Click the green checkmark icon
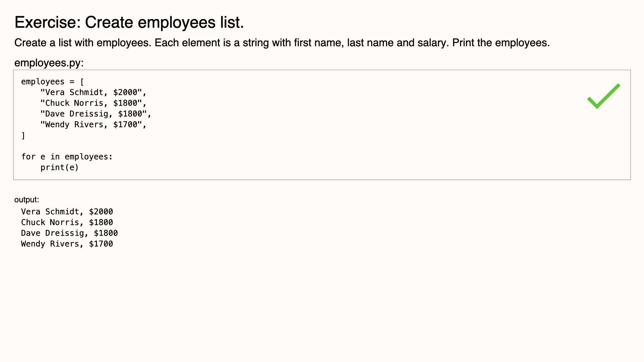Viewport: 644px width, 362px height. pos(604,96)
